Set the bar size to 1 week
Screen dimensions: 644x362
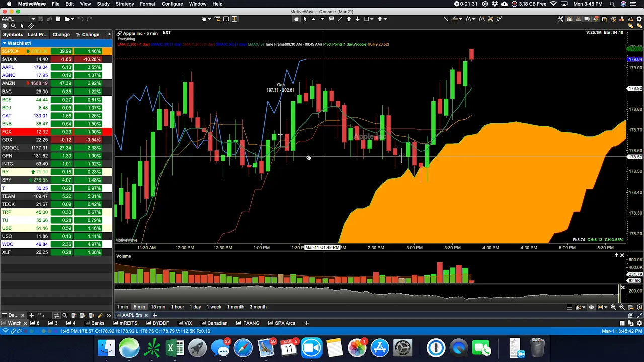point(214,307)
